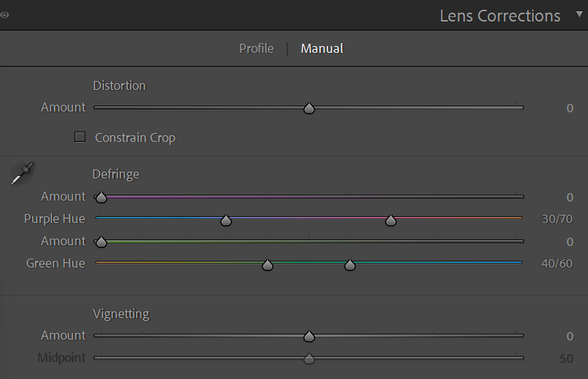This screenshot has height=379, width=588.
Task: Switch to the Manual tab
Action: (322, 48)
